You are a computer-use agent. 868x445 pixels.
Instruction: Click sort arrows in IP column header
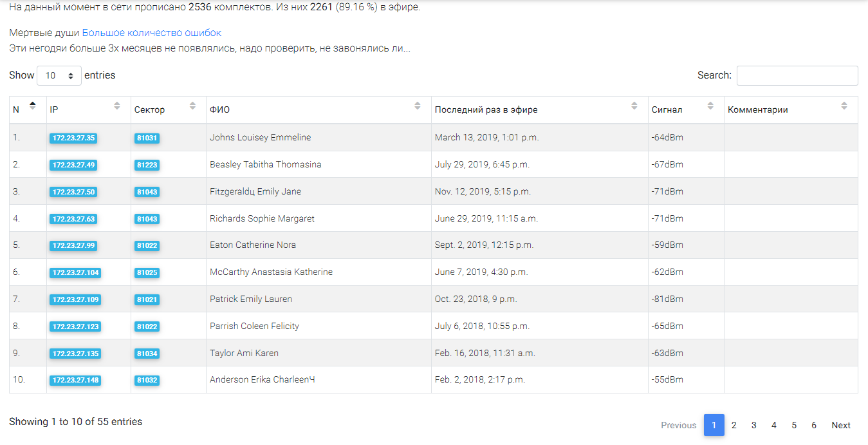pos(117,106)
